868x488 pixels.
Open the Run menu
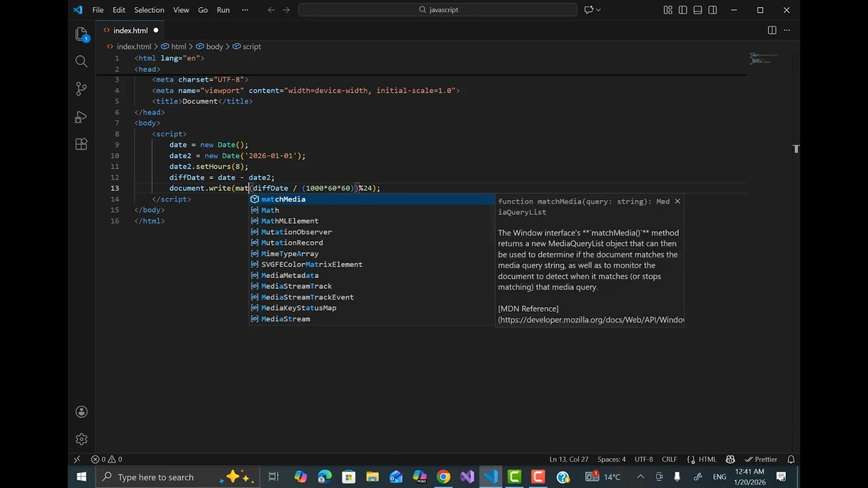pos(223,9)
